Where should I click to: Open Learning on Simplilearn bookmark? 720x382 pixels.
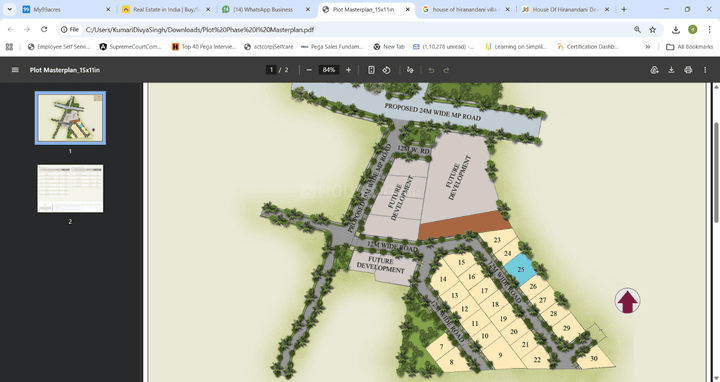pyautogui.click(x=516, y=46)
